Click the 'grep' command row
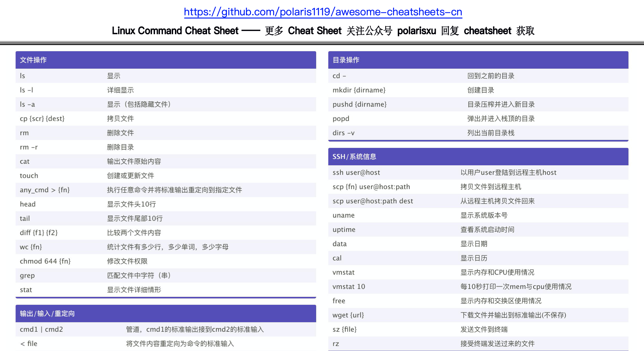Screen dimensions: 644x351 27,276
